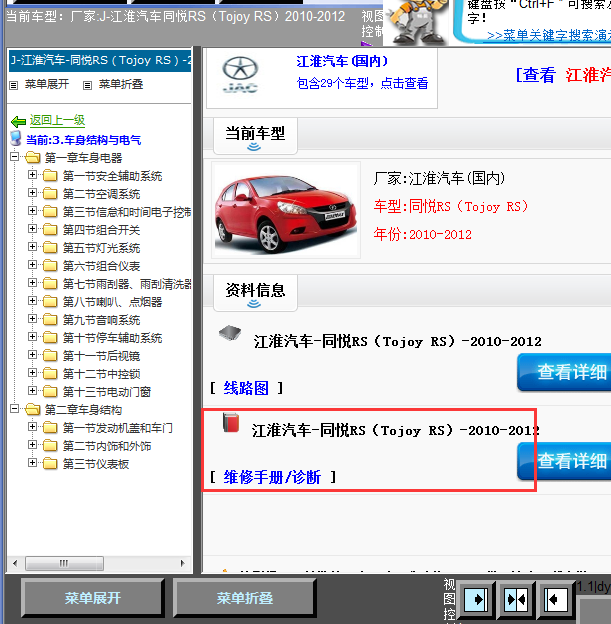Click the view control right-arrow icon
The image size is (611, 624).
pos(475,599)
